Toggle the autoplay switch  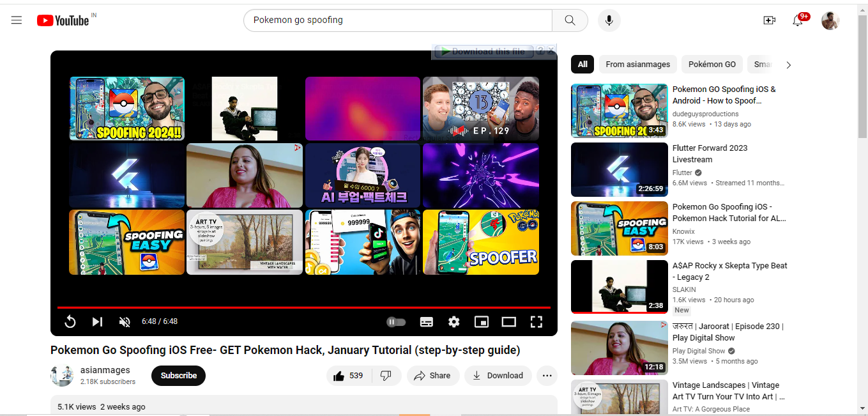pyautogui.click(x=397, y=322)
